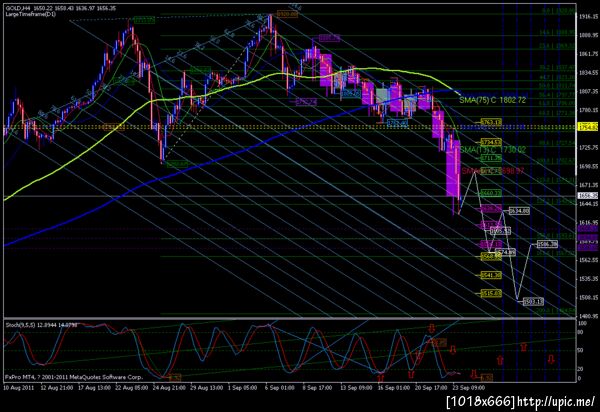Click the green 1660.72 level label
The height and width of the screenshot is (412, 600).
pos(491,193)
